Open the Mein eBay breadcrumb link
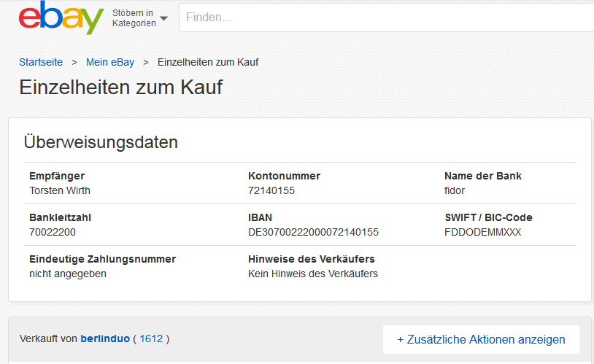 [x=110, y=62]
